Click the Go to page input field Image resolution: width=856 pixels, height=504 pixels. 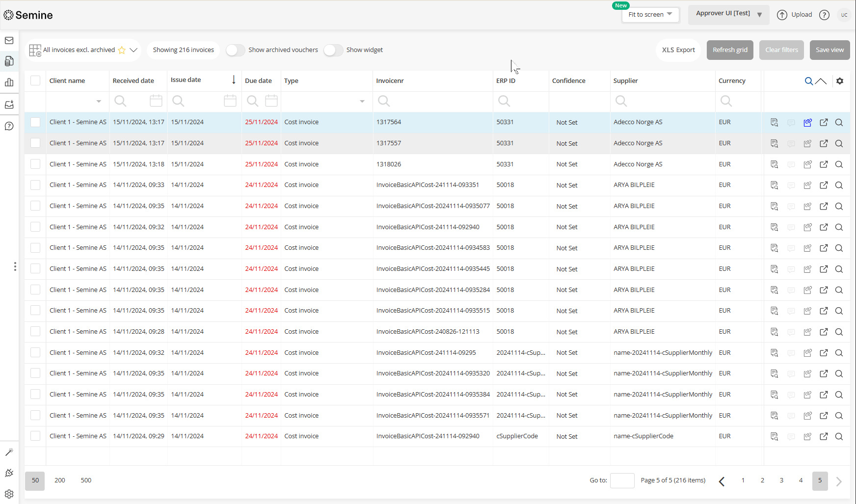[622, 480]
